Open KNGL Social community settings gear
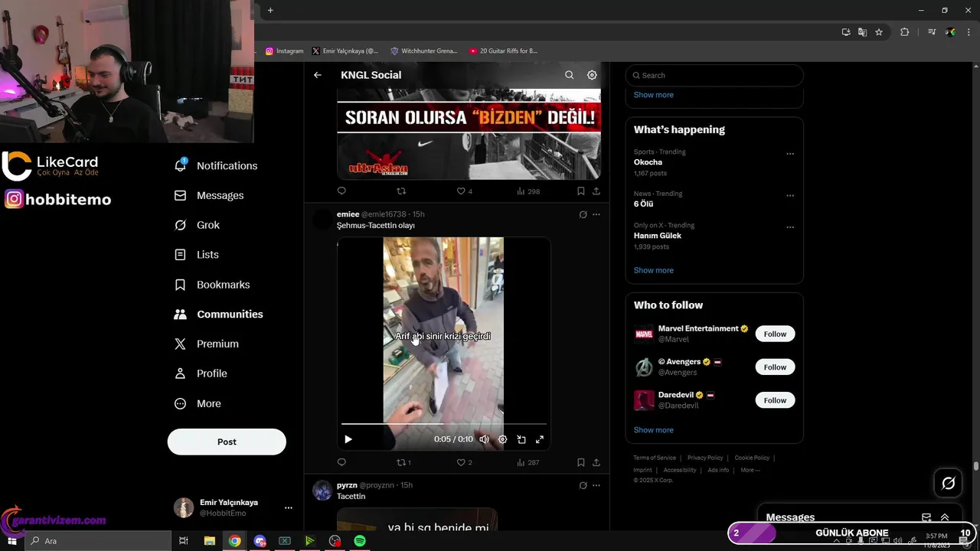Screen dimensions: 980x551 tap(592, 75)
